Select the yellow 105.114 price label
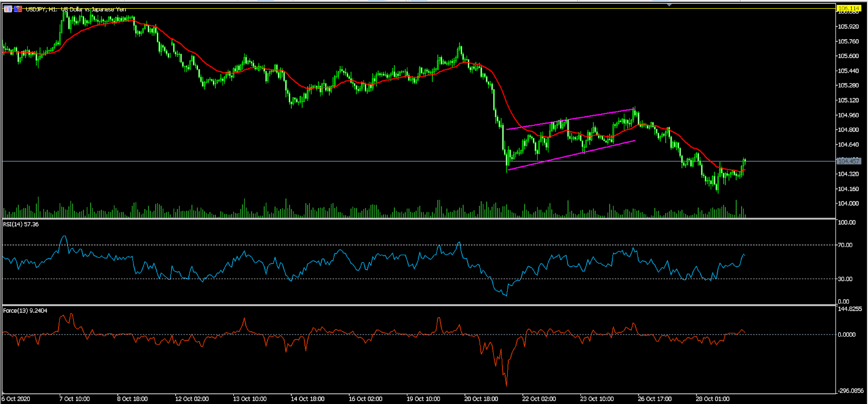 click(x=848, y=8)
